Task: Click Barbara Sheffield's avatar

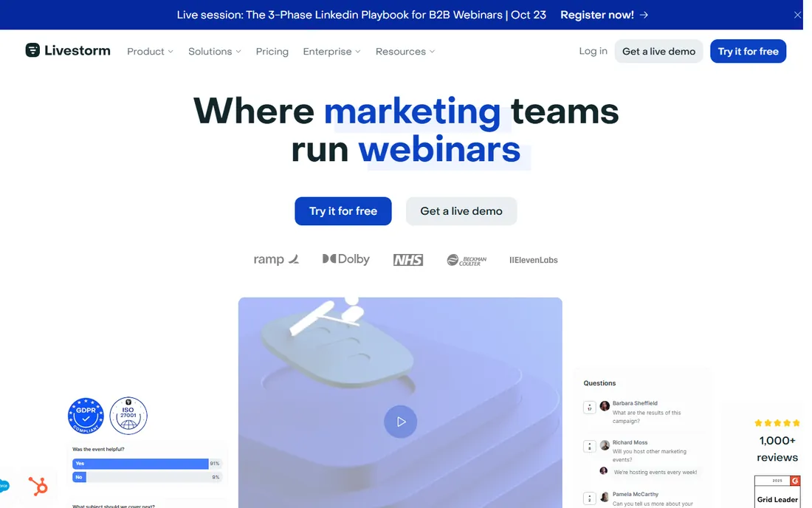Action: [605, 406]
